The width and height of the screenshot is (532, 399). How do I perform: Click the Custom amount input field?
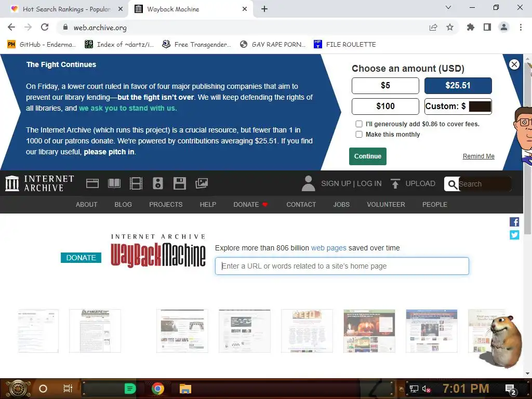pyautogui.click(x=480, y=107)
